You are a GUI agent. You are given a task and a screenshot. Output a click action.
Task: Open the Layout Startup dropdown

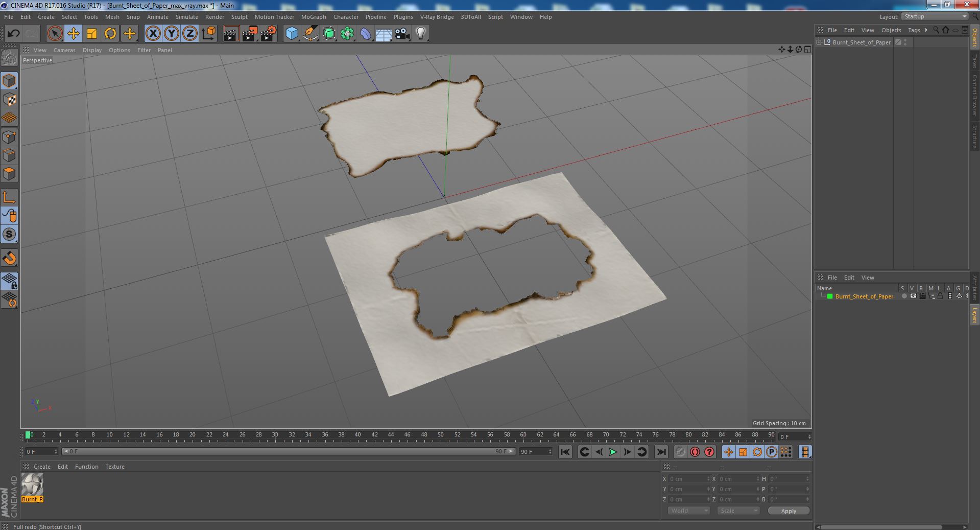(935, 16)
